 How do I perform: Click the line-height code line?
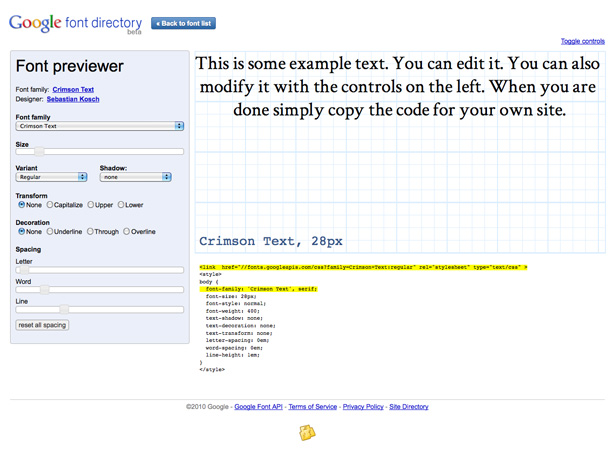pyautogui.click(x=233, y=355)
